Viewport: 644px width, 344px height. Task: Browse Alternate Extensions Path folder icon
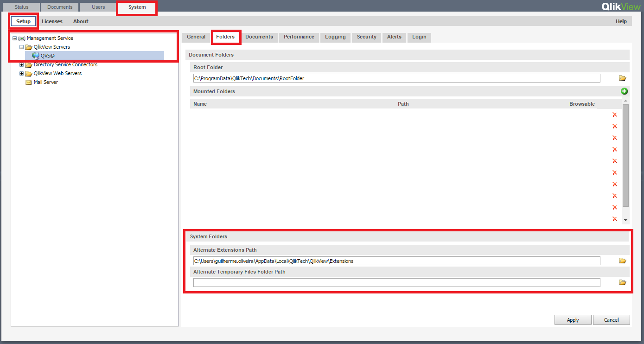coord(622,261)
